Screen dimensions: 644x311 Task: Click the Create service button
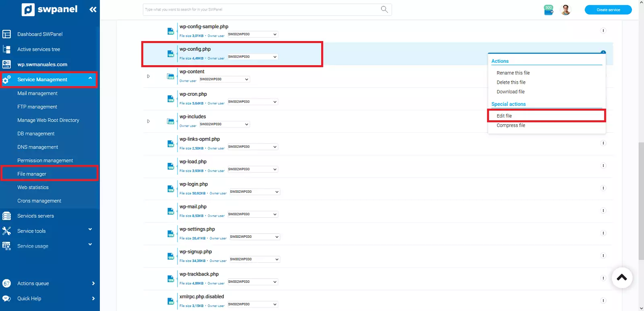(x=608, y=10)
